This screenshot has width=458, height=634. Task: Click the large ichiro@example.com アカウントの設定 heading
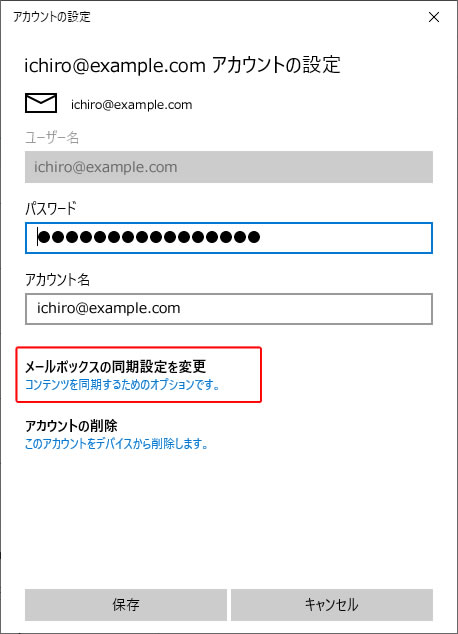(182, 65)
